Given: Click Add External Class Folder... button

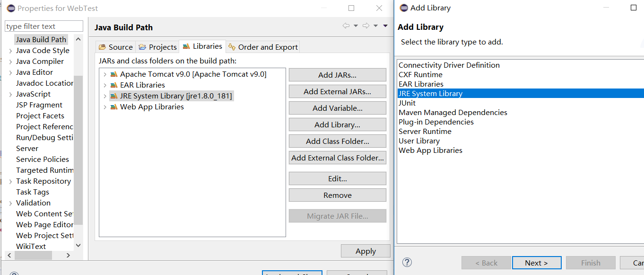Looking at the screenshot, I should pyautogui.click(x=338, y=158).
